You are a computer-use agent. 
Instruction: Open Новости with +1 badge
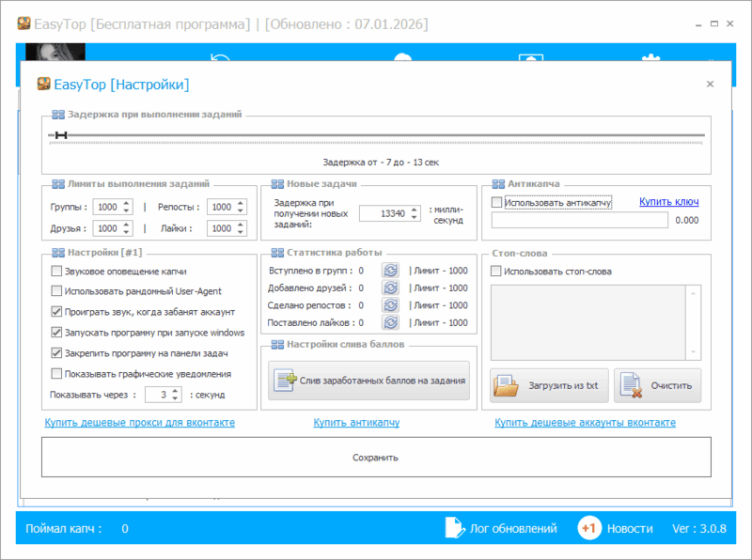click(615, 529)
